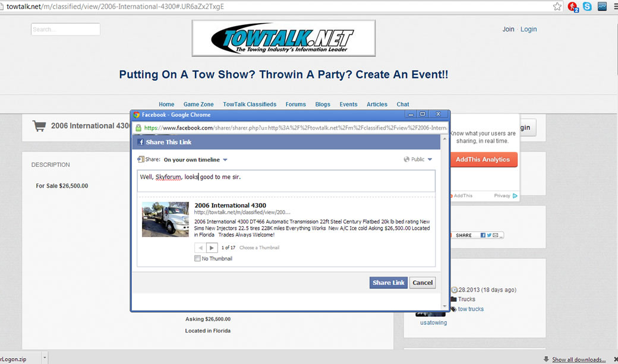The width and height of the screenshot is (618, 364).
Task: Click the globe icon next to Public
Action: (406, 160)
